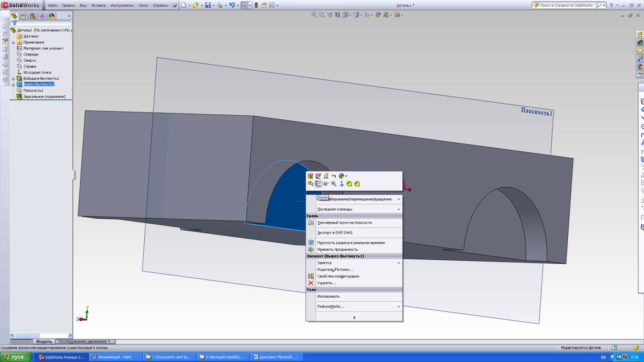Open the Appearances tab in right task pane
The width and height of the screenshot is (644, 362).
coord(639,66)
